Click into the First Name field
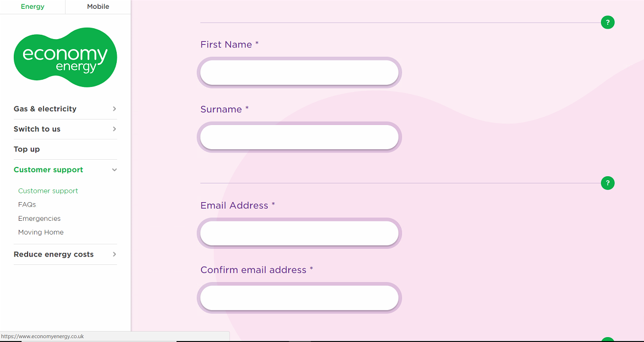Screen dimensions: 644x342 point(299,73)
